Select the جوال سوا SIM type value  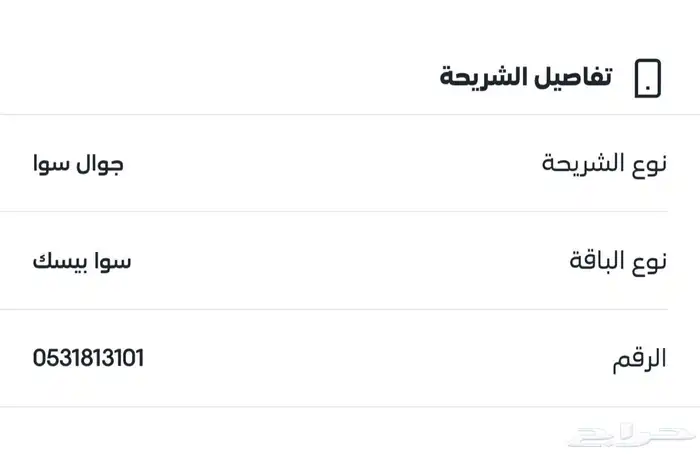point(78,163)
